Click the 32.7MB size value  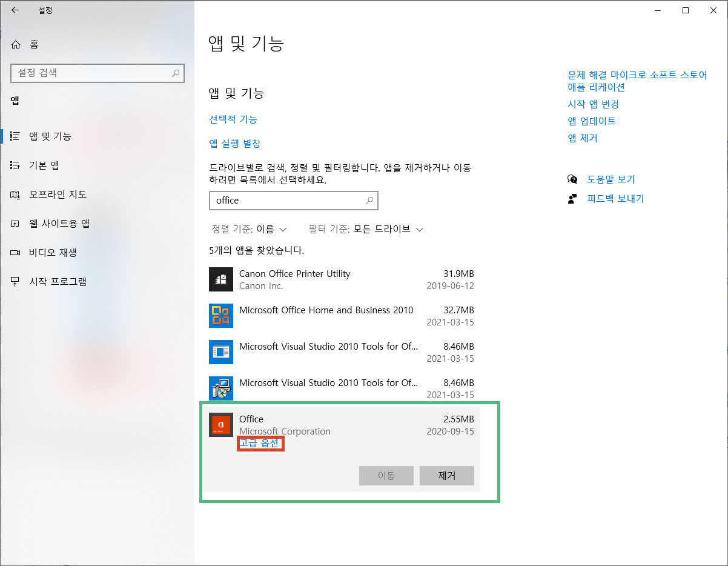458,310
